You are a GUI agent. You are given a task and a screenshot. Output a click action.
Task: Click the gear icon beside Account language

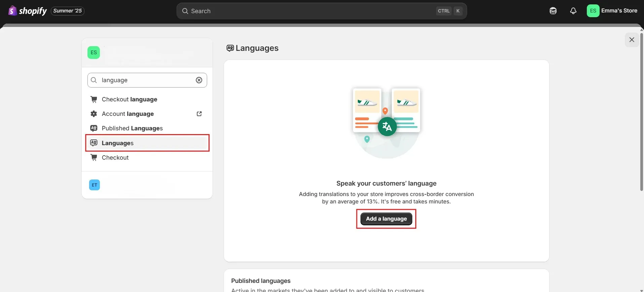pyautogui.click(x=94, y=114)
